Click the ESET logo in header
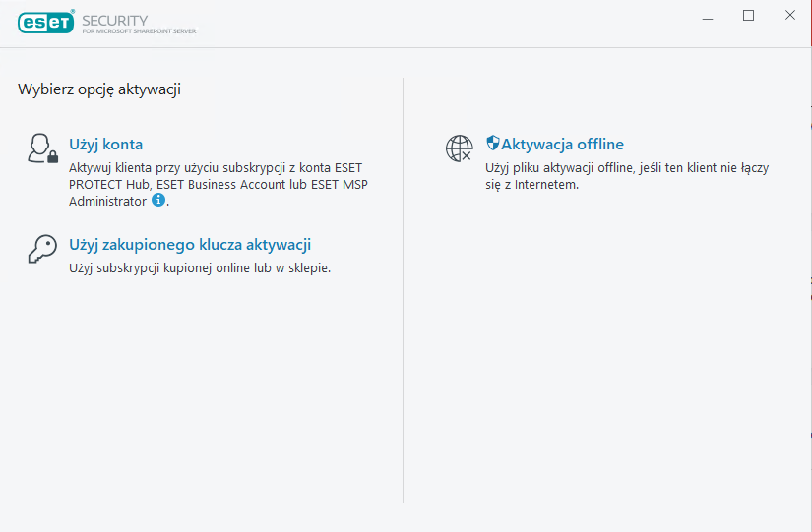 46,22
